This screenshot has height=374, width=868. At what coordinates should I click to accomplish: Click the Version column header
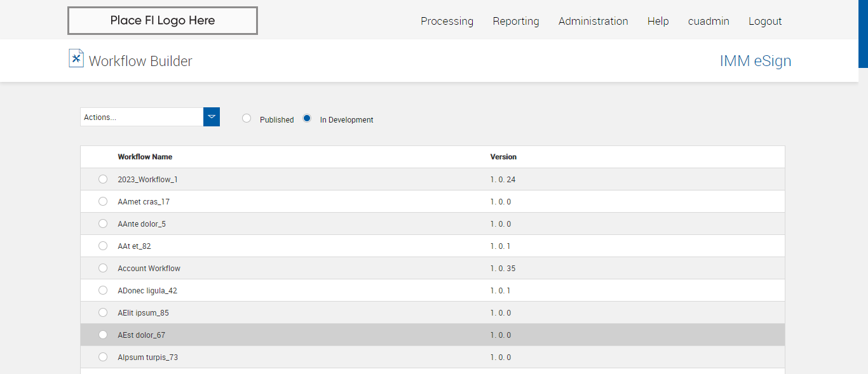pos(503,157)
